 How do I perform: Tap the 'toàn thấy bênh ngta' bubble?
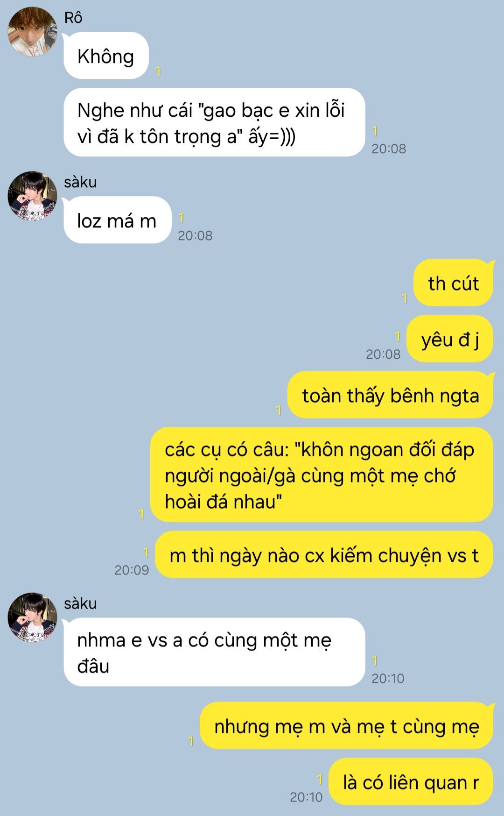click(x=390, y=395)
